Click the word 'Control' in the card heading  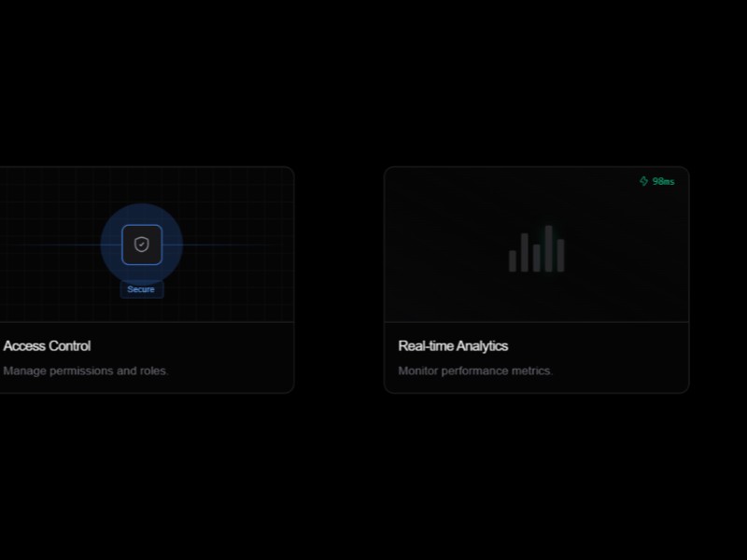(69, 346)
